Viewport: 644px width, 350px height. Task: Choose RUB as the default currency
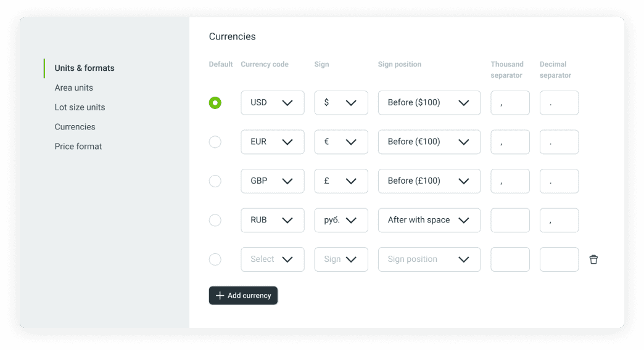(x=215, y=220)
